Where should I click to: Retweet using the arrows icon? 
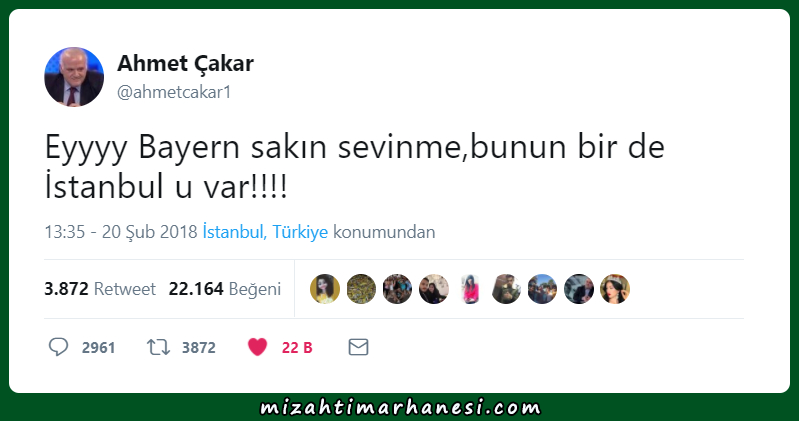(158, 348)
